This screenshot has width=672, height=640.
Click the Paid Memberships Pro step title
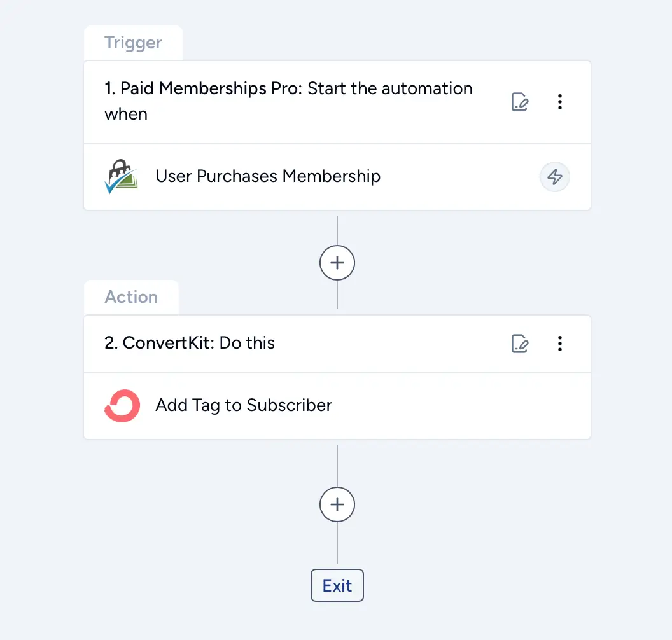point(288,101)
